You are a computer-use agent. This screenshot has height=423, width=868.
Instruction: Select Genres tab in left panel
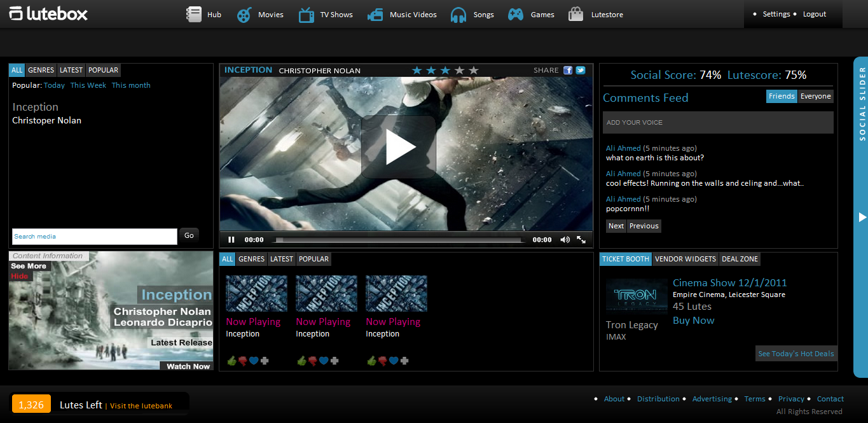[x=41, y=70]
